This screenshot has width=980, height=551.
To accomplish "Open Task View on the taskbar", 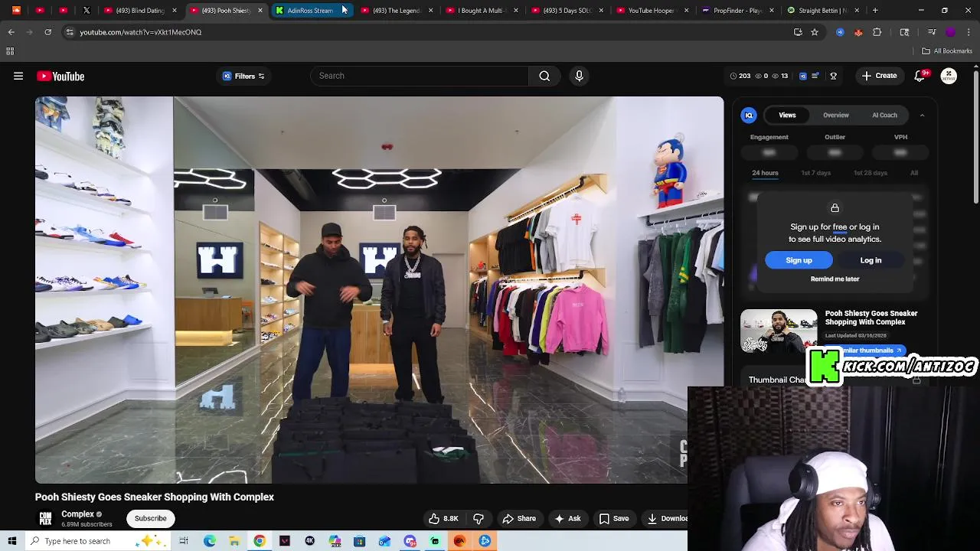I will [x=184, y=541].
